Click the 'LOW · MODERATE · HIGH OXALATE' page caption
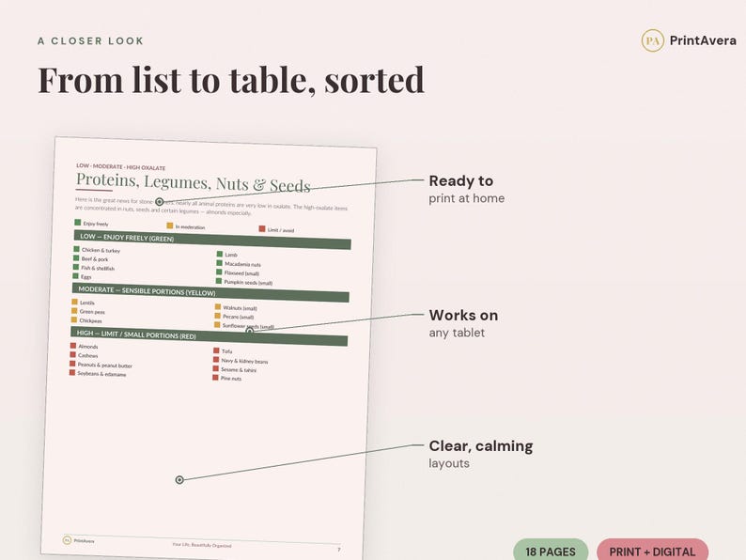The width and height of the screenshot is (746, 560). tap(121, 167)
